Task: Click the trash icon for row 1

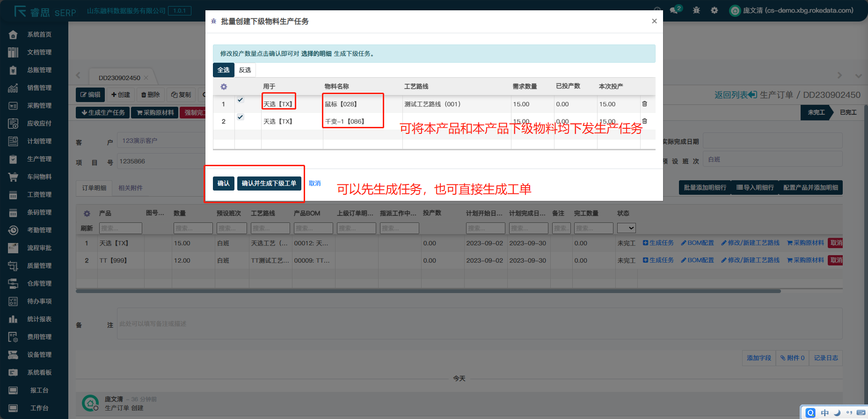Action: point(644,104)
